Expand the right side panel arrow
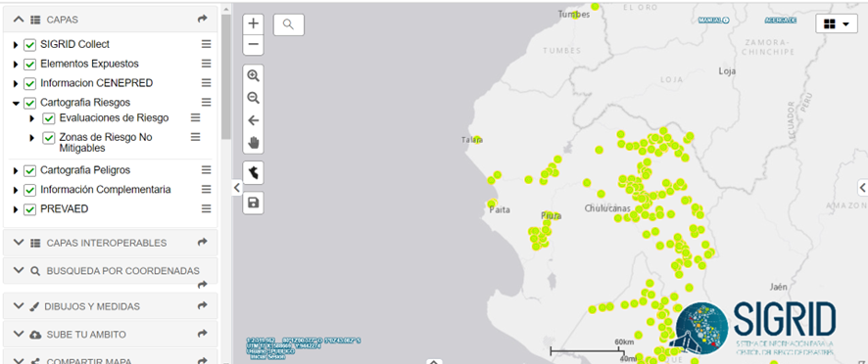Image resolution: width=868 pixels, height=364 pixels. click(x=862, y=188)
